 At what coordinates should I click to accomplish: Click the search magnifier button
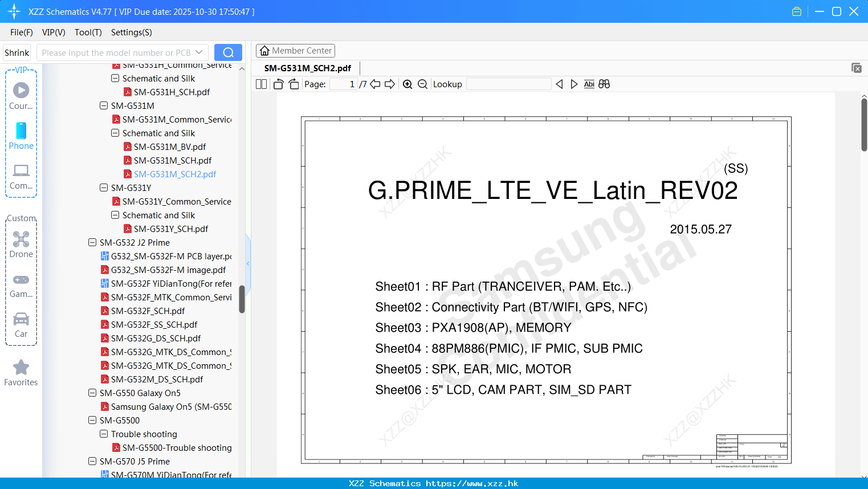[228, 52]
